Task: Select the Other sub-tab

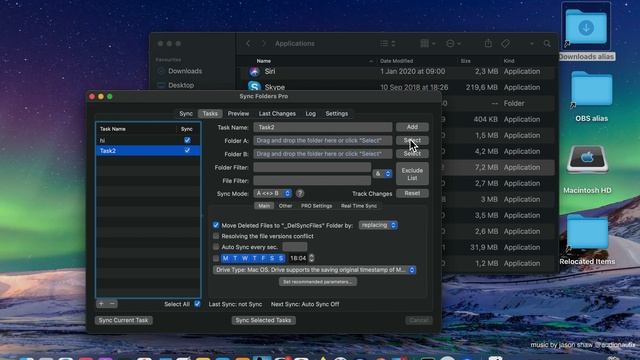Action: click(285, 206)
